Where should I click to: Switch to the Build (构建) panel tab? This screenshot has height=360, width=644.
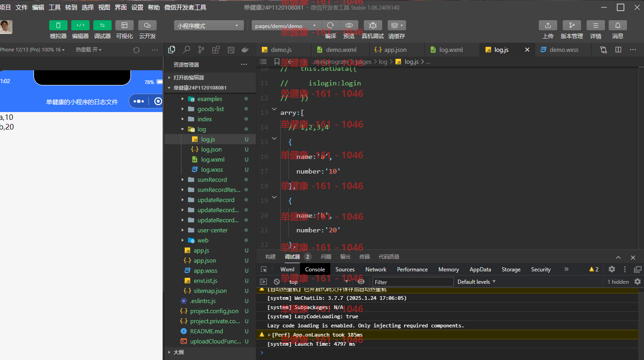coord(271,257)
